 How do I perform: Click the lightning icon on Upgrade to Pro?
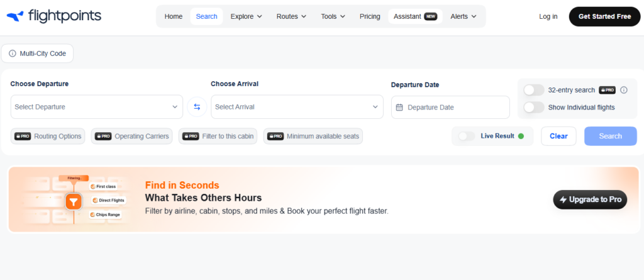[x=563, y=199]
